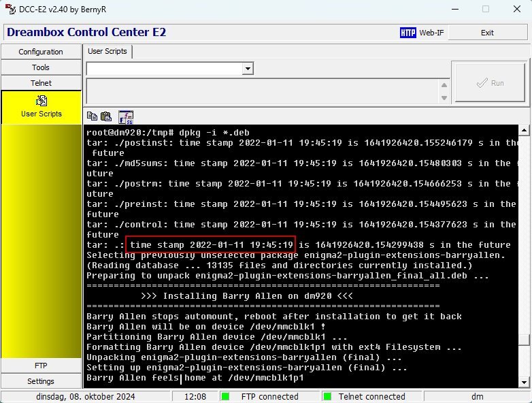Click the FTP connected green indicator
Screen dimensions: 532x403
225,396
